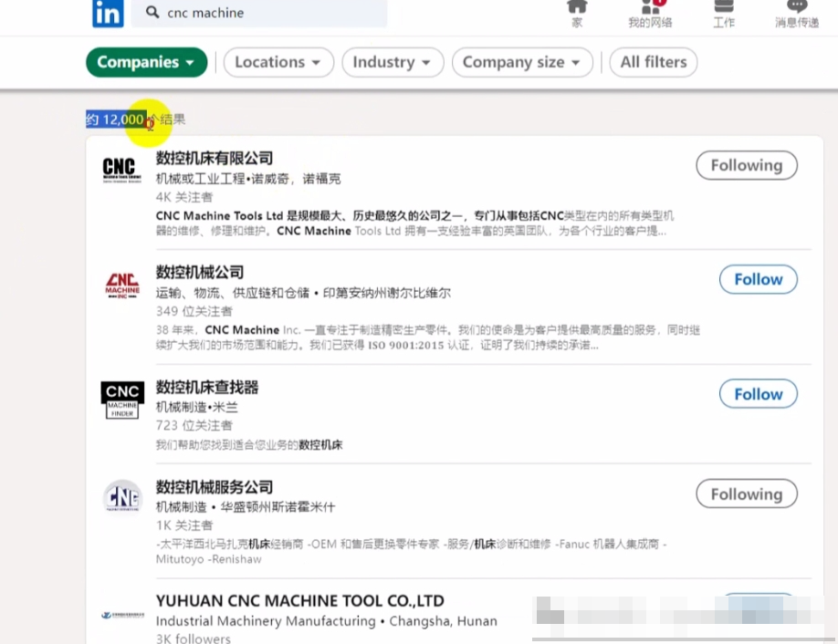Click the ISO 9001:2015 description snippet
The height and width of the screenshot is (644, 838).
tap(427, 338)
